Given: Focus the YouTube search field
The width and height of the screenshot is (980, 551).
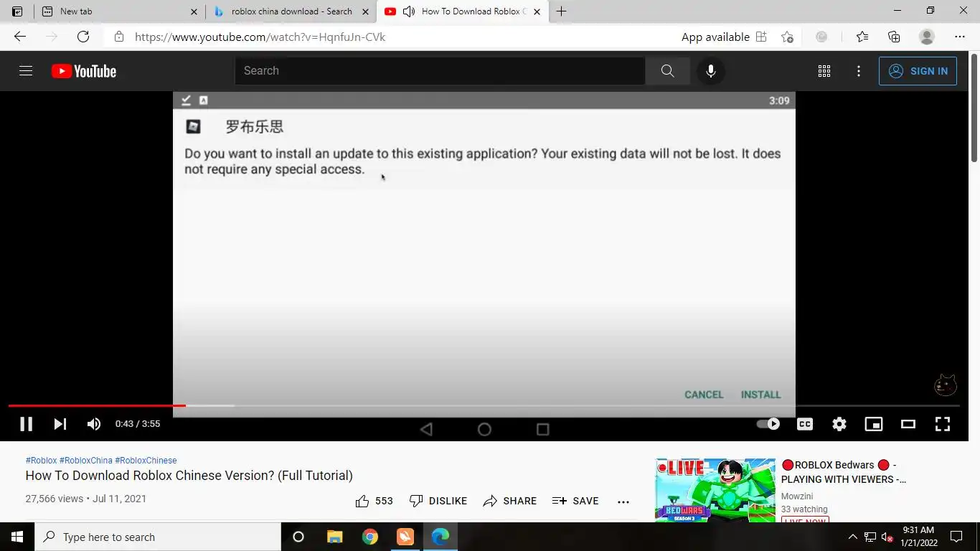Looking at the screenshot, I should 440,71.
